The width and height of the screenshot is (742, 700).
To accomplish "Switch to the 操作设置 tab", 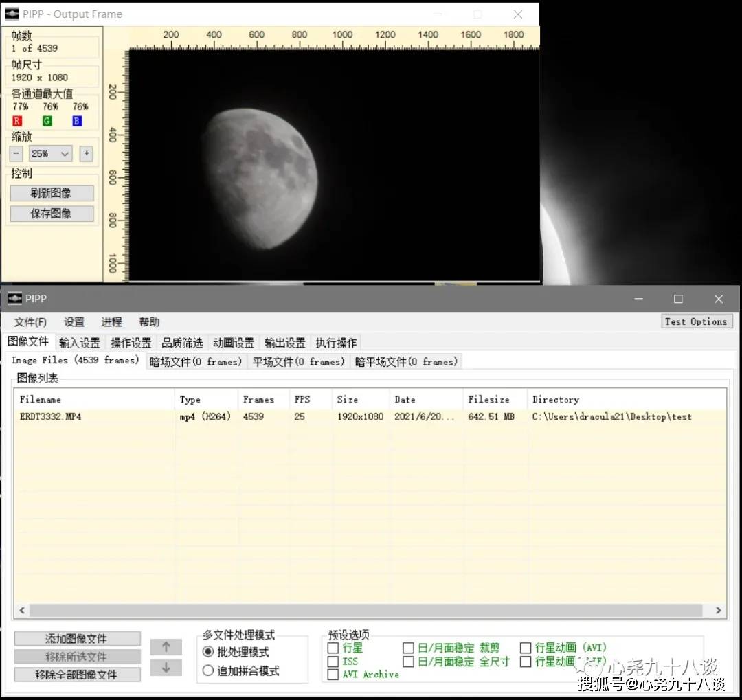I will pyautogui.click(x=131, y=343).
